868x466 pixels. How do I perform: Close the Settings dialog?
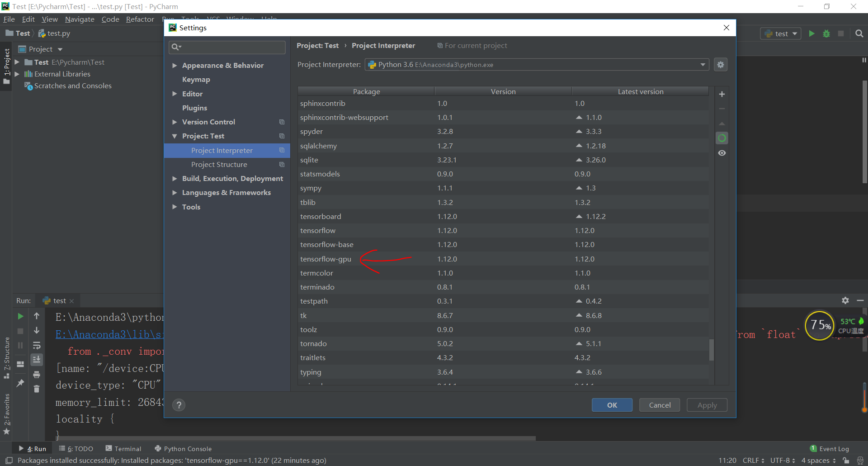[726, 28]
